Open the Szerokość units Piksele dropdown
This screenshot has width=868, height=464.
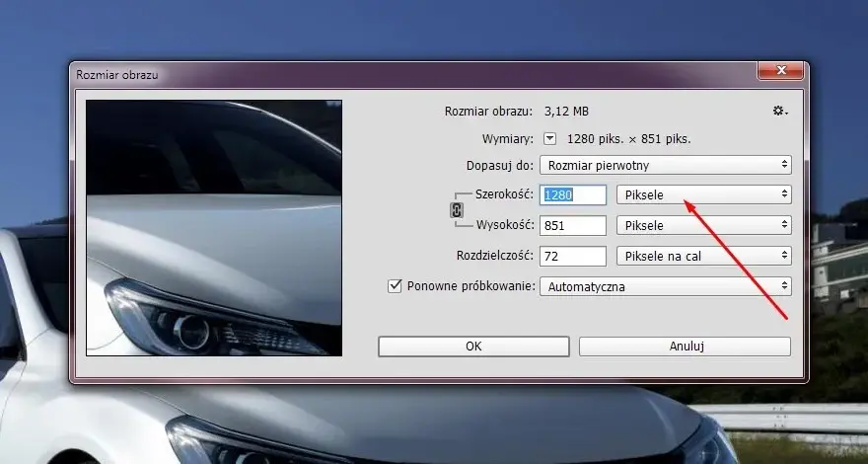pyautogui.click(x=703, y=194)
